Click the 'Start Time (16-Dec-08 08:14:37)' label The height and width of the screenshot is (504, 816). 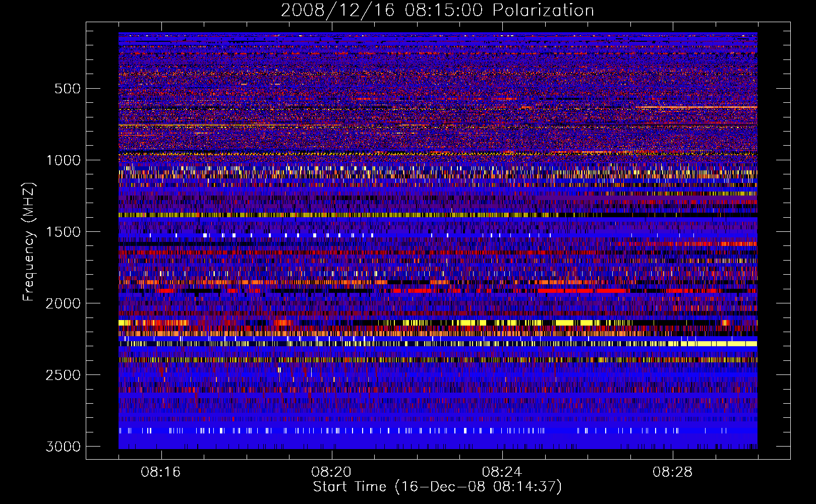click(437, 487)
